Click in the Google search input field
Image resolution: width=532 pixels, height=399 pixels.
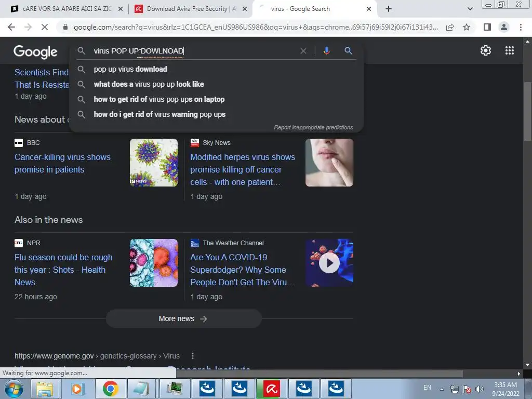click(x=194, y=51)
